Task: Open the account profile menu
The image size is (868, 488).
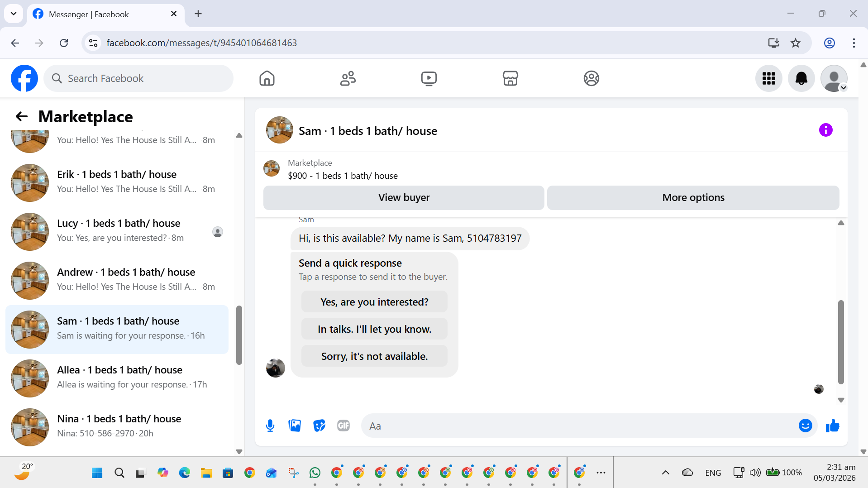Action: point(834,78)
